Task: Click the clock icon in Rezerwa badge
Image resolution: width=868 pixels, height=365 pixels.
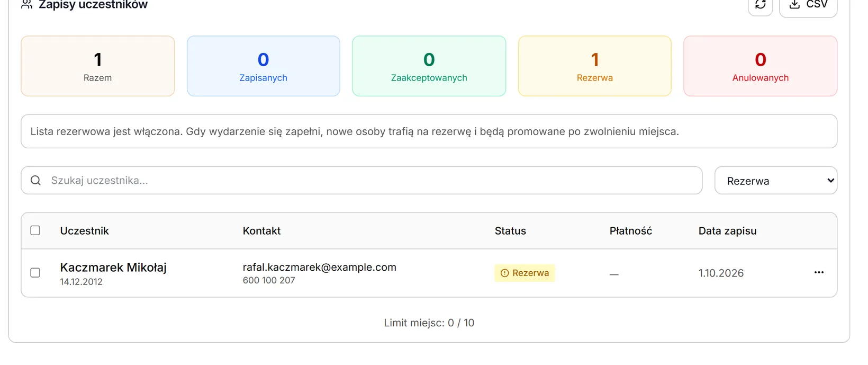Action: [504, 273]
